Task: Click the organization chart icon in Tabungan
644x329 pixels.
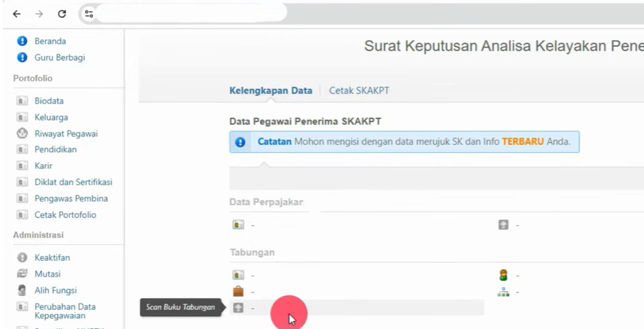Action: pos(504,292)
